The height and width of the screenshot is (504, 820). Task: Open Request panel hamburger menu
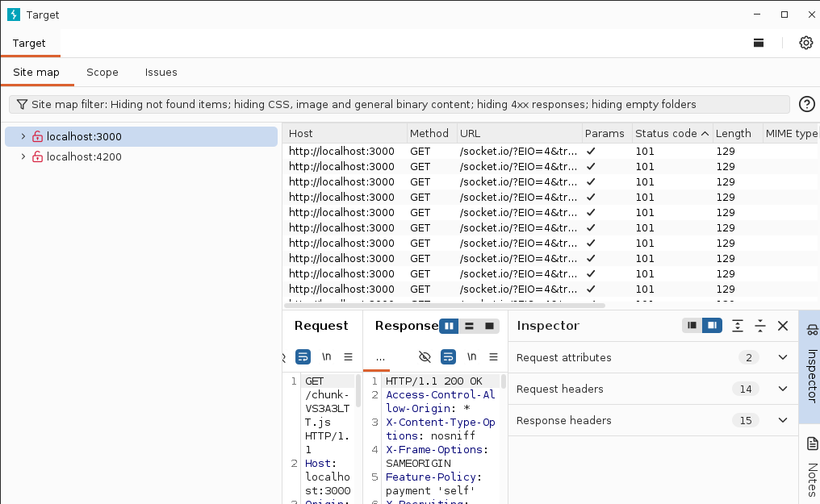point(349,356)
